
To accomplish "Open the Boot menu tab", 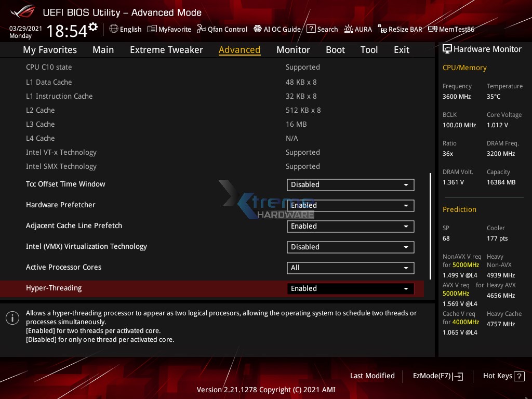I will click(335, 49).
